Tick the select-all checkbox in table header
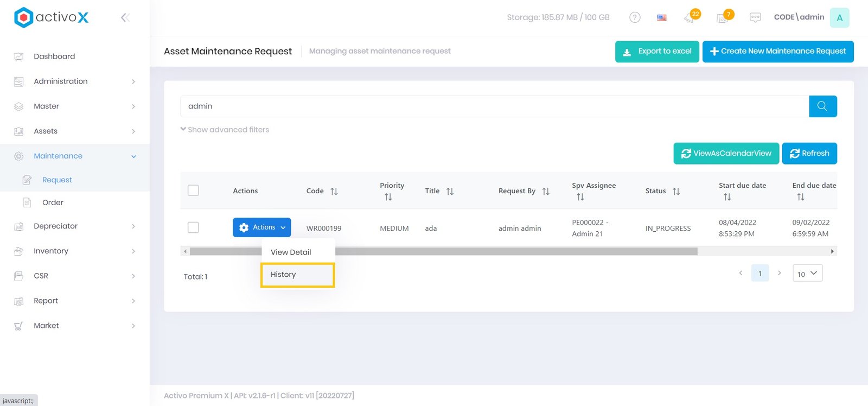 coord(193,191)
